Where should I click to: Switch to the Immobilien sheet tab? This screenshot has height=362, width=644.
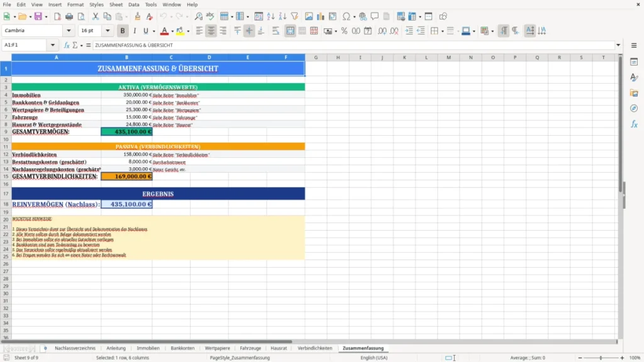click(x=148, y=348)
